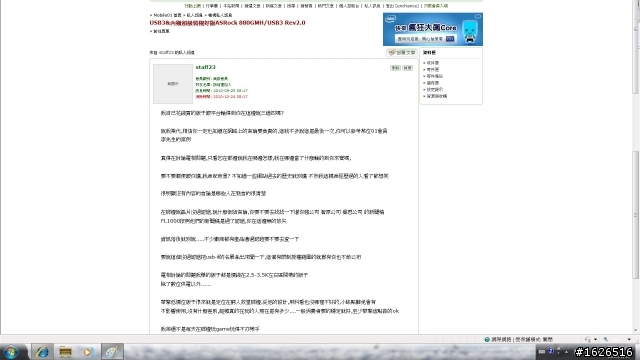This screenshot has height=360, width=640.
Task: Open the Windows Start menu orb
Action: (x=11, y=352)
